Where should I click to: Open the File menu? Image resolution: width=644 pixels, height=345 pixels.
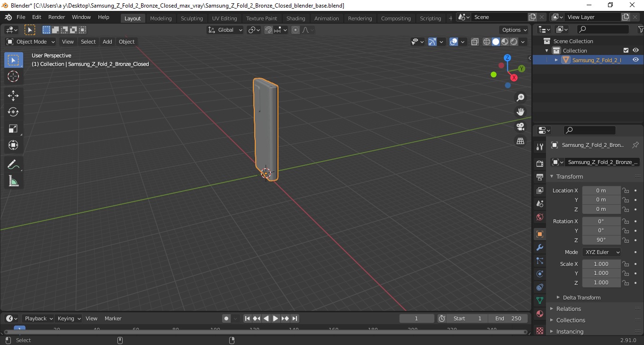[x=21, y=17]
